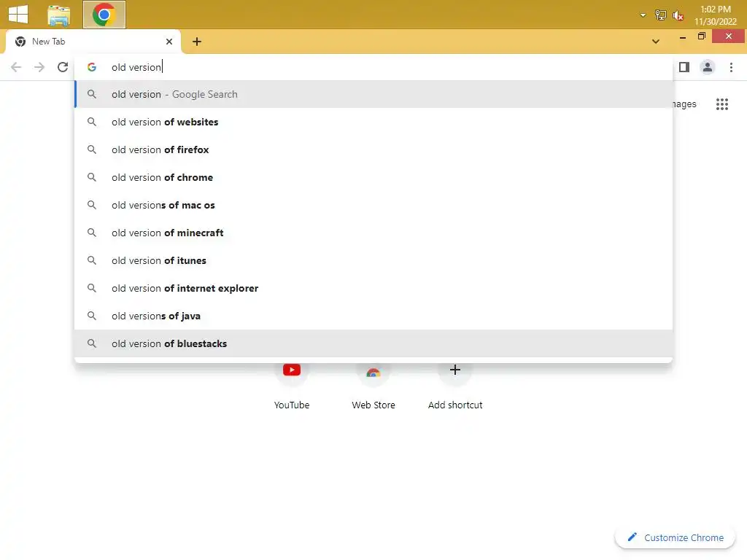This screenshot has height=560, width=747.
Task: Open Customize Chrome
Action: coord(675,537)
